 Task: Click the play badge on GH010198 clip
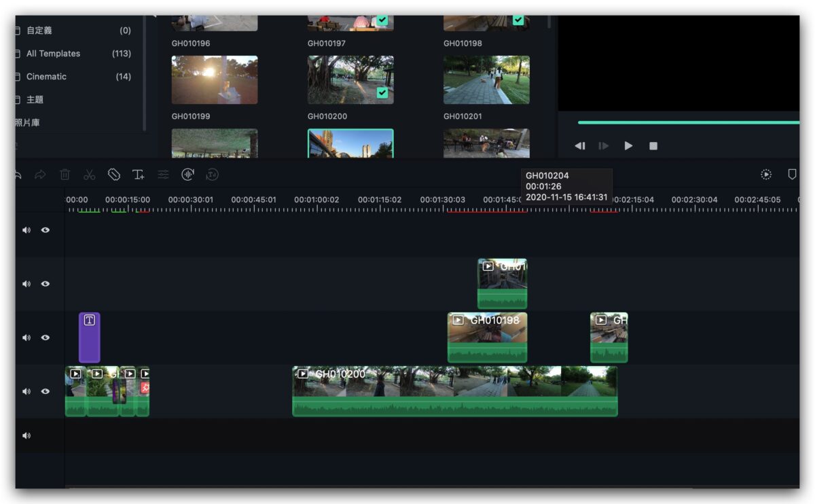(458, 319)
